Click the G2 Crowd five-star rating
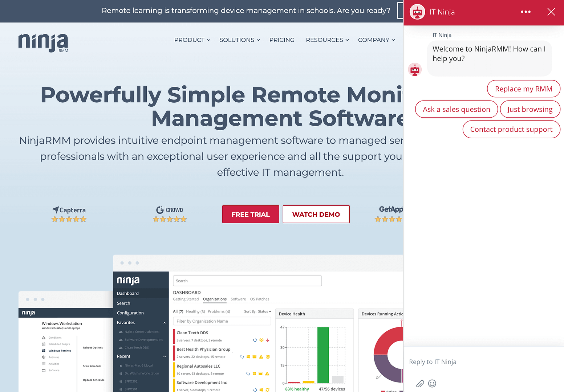 [170, 219]
